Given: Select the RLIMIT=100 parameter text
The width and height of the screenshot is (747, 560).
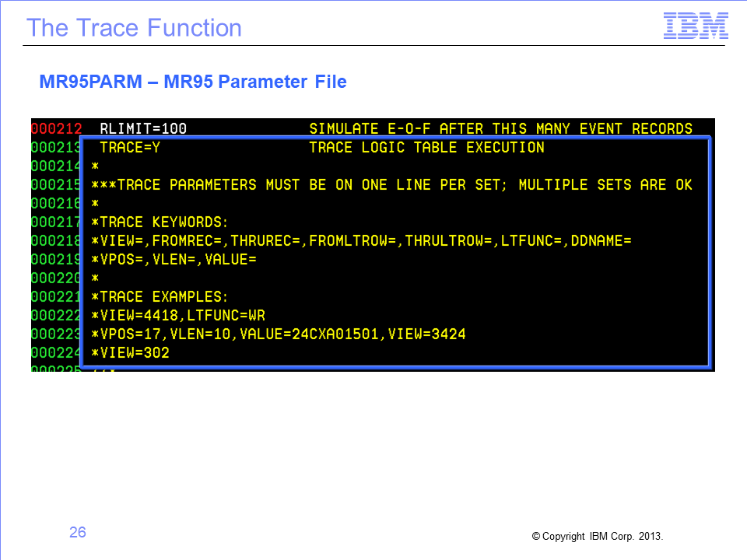Looking at the screenshot, I should coord(143,128).
